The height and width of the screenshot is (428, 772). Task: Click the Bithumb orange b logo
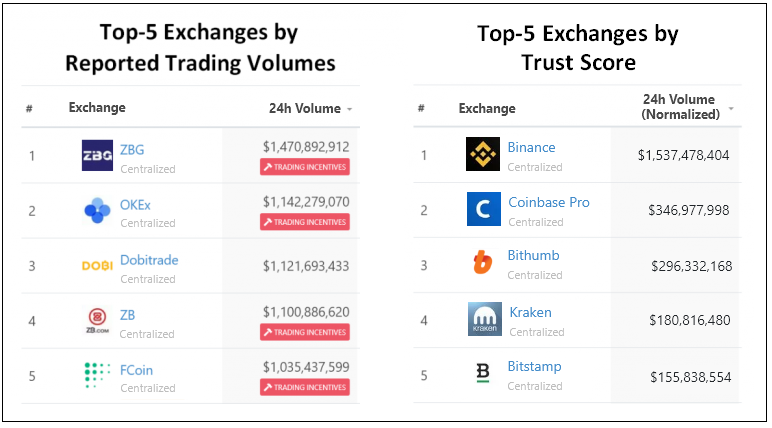tap(482, 262)
